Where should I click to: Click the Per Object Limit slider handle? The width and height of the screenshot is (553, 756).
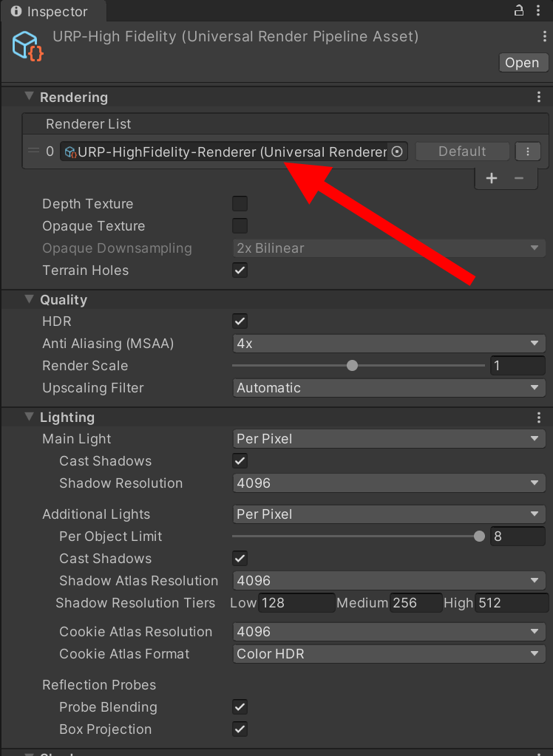pos(479,536)
